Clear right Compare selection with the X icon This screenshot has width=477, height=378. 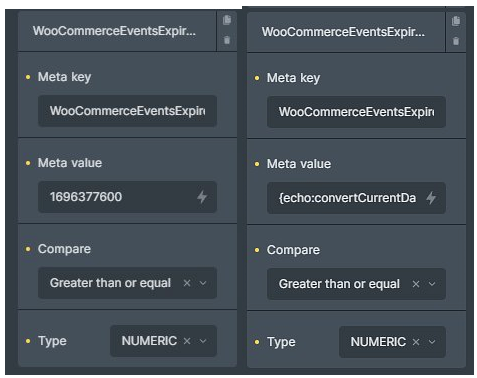pos(416,284)
